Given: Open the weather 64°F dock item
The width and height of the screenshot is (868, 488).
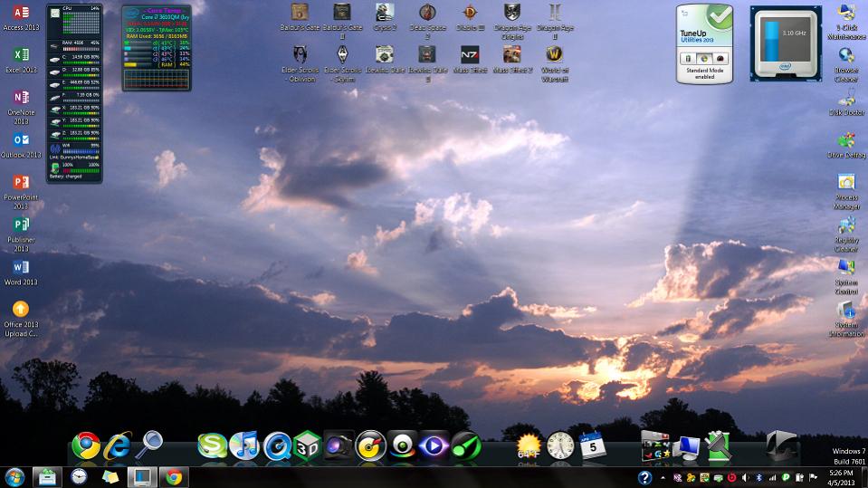Looking at the screenshot, I should point(528,446).
